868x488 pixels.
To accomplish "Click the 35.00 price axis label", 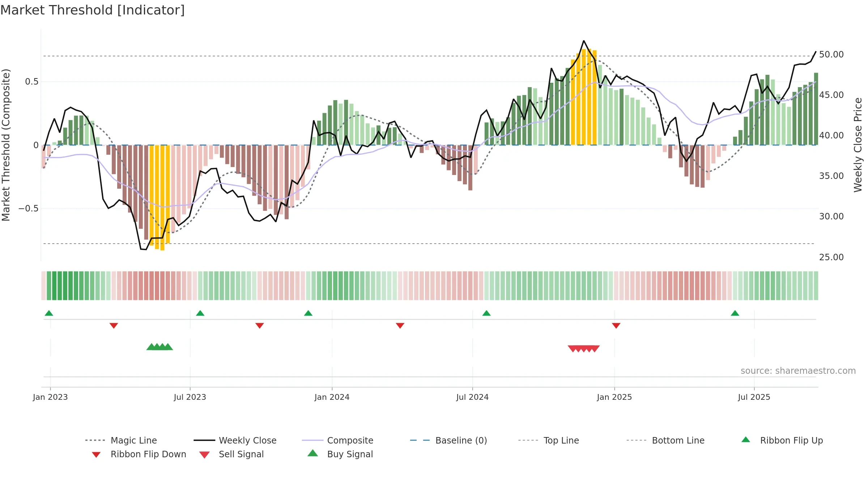I will (x=831, y=176).
